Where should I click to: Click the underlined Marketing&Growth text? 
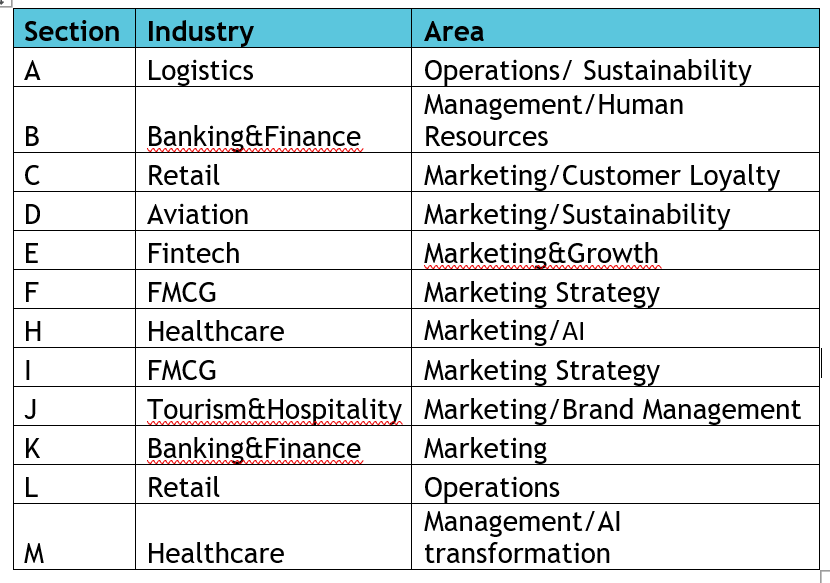(541, 254)
